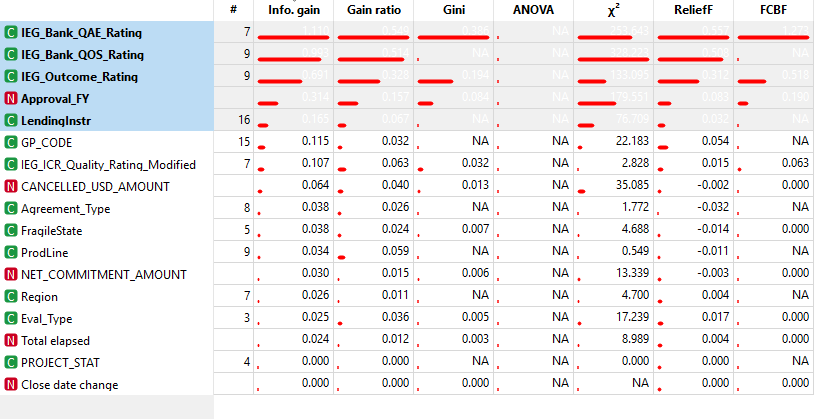Viewport: 823px width, 419px height.
Task: Select the LendingInstr row label
Action: (x=56, y=121)
